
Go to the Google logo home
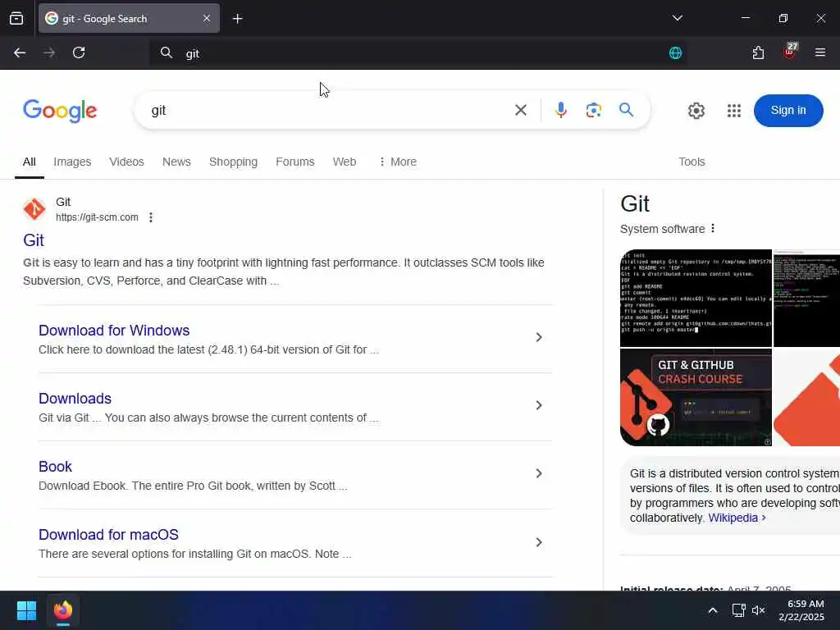click(60, 111)
